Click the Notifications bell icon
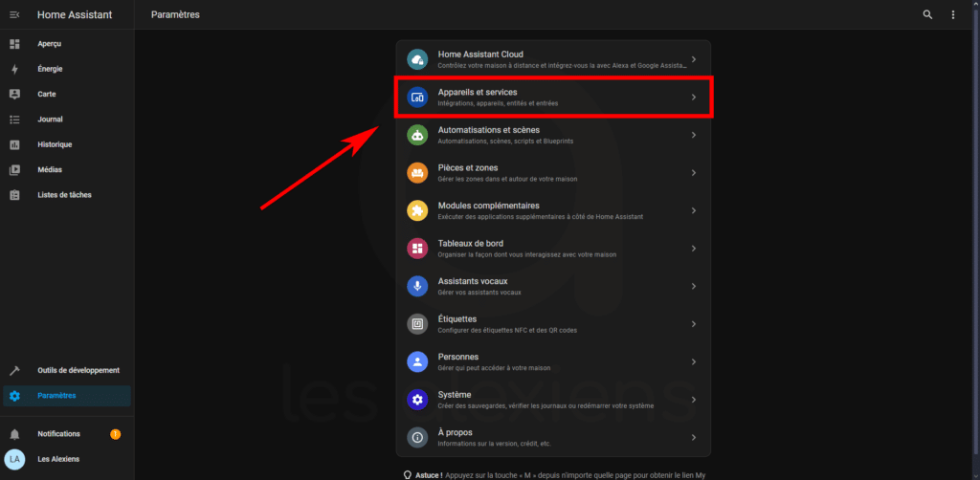 tap(15, 434)
